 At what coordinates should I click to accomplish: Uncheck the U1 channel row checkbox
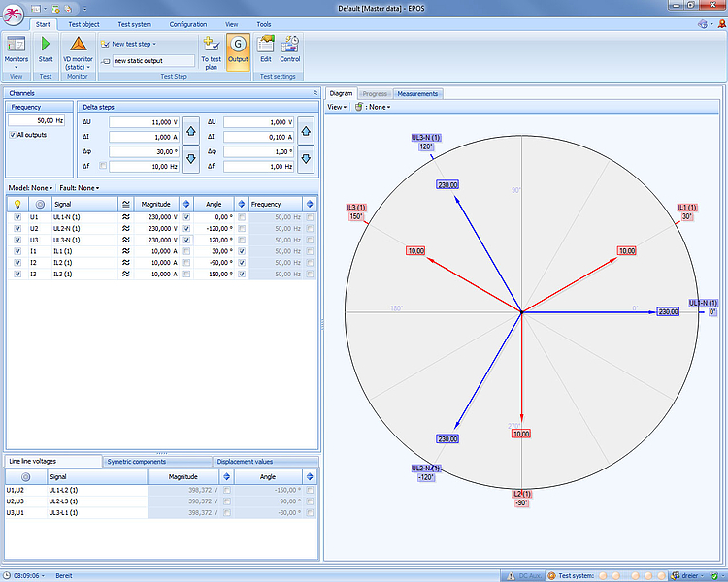[17, 217]
